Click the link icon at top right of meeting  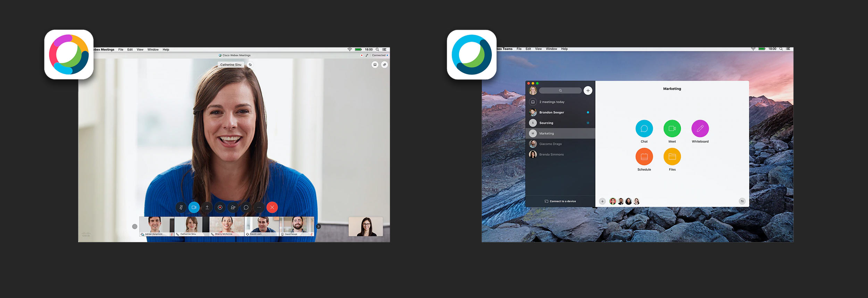(384, 65)
